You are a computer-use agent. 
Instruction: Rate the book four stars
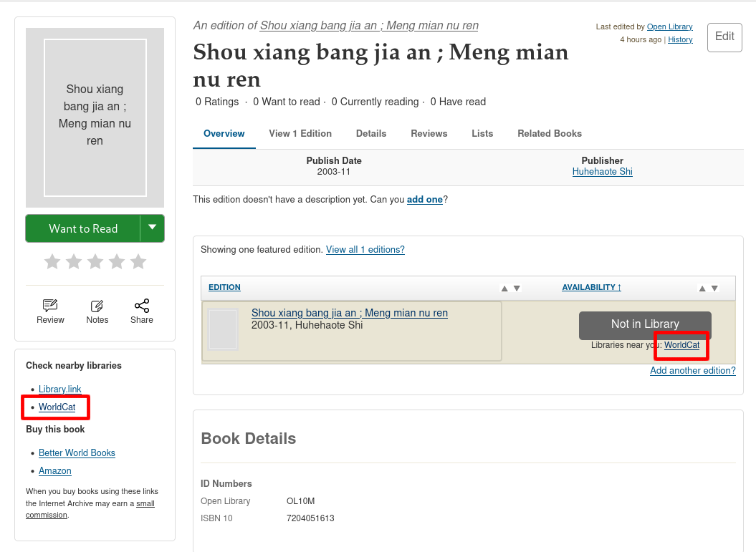pyautogui.click(x=117, y=261)
